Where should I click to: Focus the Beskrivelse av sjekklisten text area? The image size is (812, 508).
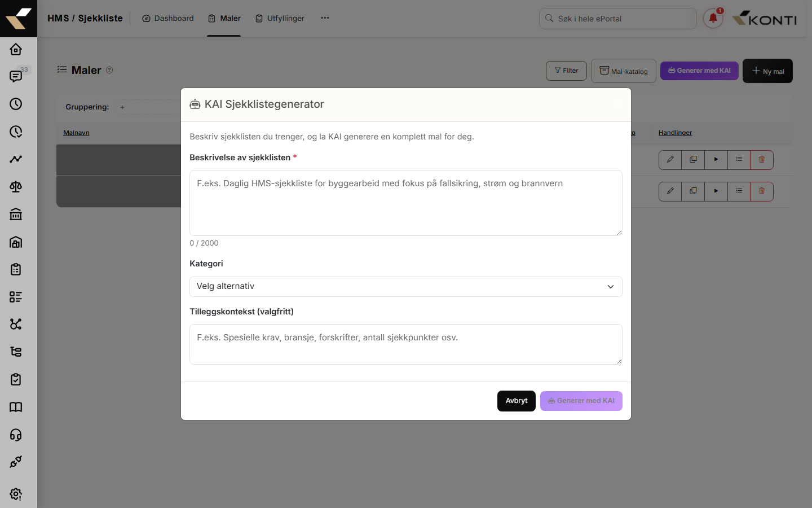406,203
